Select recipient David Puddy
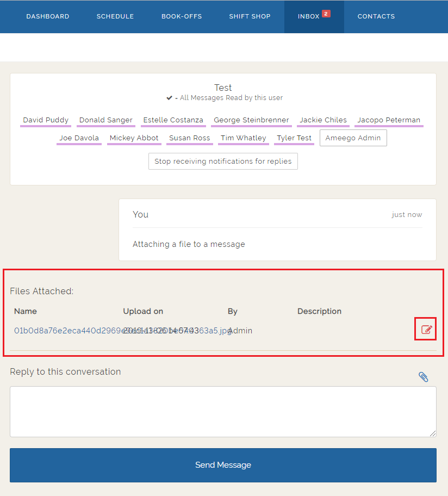 (x=46, y=120)
